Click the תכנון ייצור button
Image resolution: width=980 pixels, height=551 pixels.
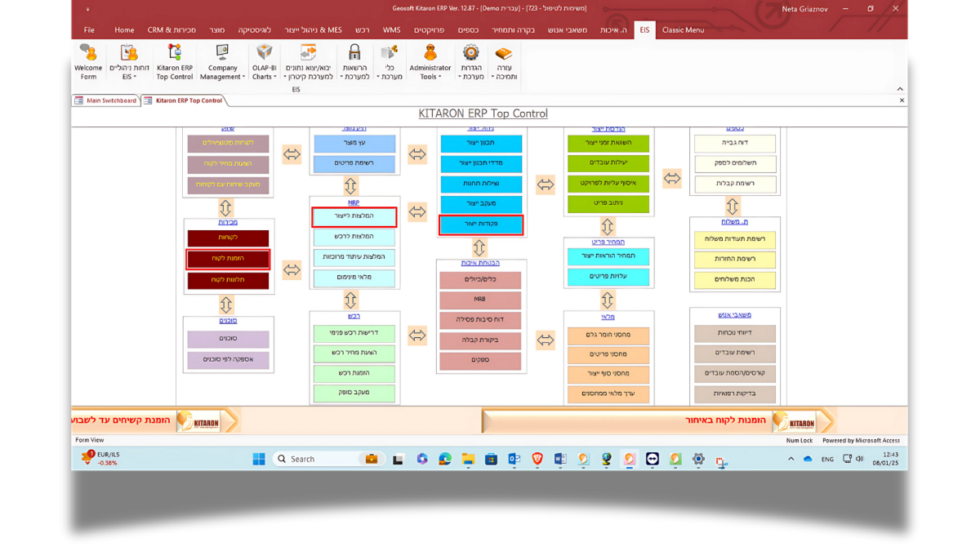pyautogui.click(x=481, y=143)
